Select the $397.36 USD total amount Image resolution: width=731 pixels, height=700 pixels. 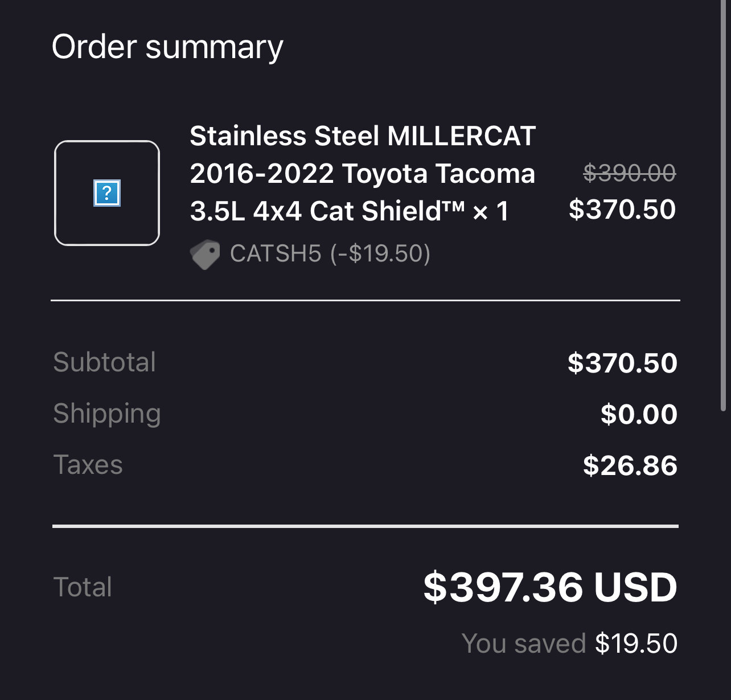[x=550, y=587]
